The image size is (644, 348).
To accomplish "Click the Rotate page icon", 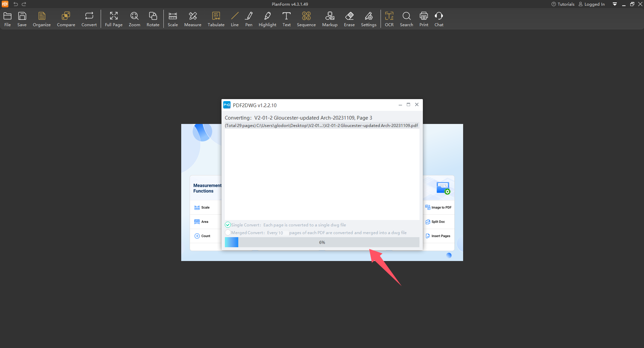I will pyautogui.click(x=153, y=19).
